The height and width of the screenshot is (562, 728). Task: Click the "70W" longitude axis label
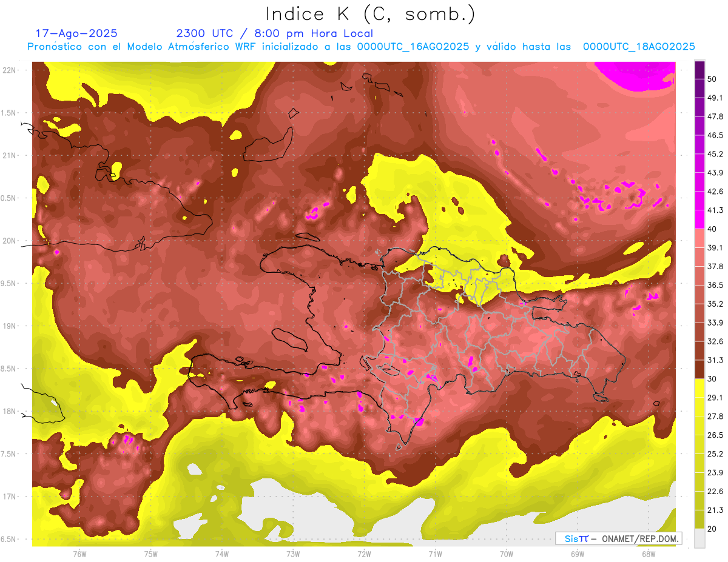tap(506, 554)
